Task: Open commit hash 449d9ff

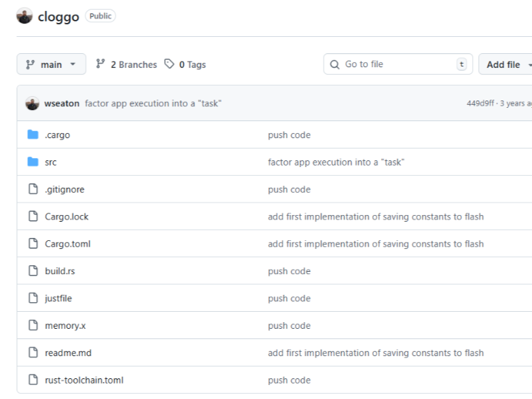Action: coord(481,103)
